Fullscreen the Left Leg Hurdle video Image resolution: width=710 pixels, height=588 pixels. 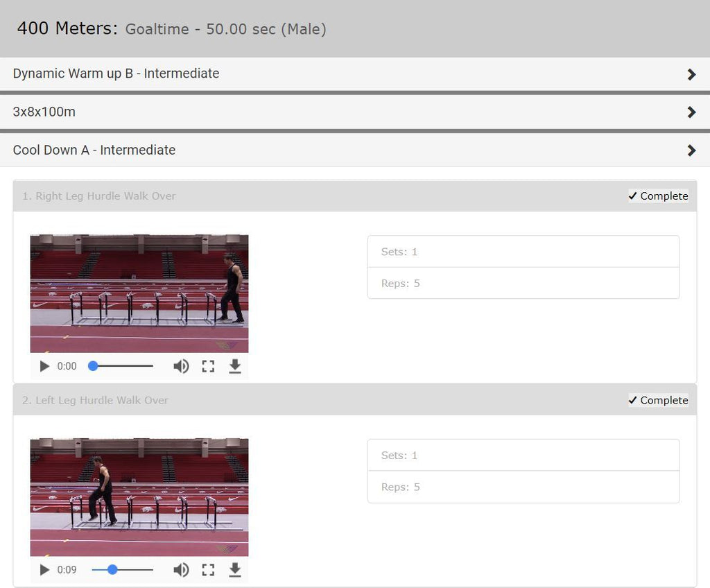[208, 569]
